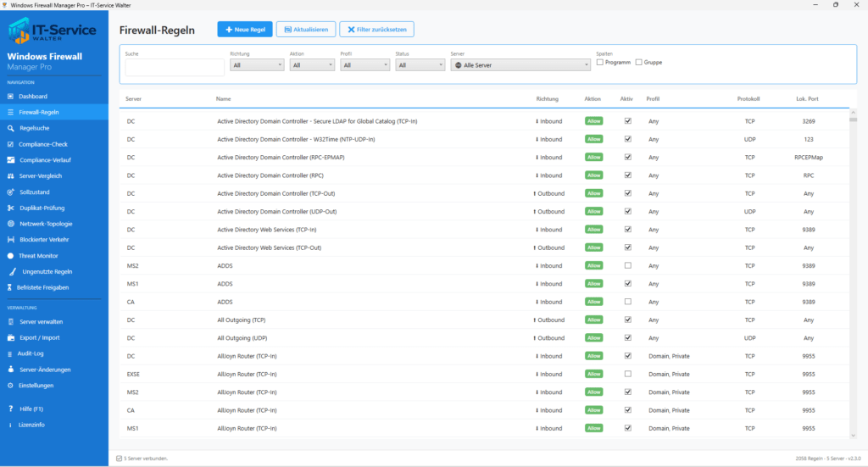The height and width of the screenshot is (467, 868).
Task: Click the Einstellungen gear icon
Action: [10, 385]
